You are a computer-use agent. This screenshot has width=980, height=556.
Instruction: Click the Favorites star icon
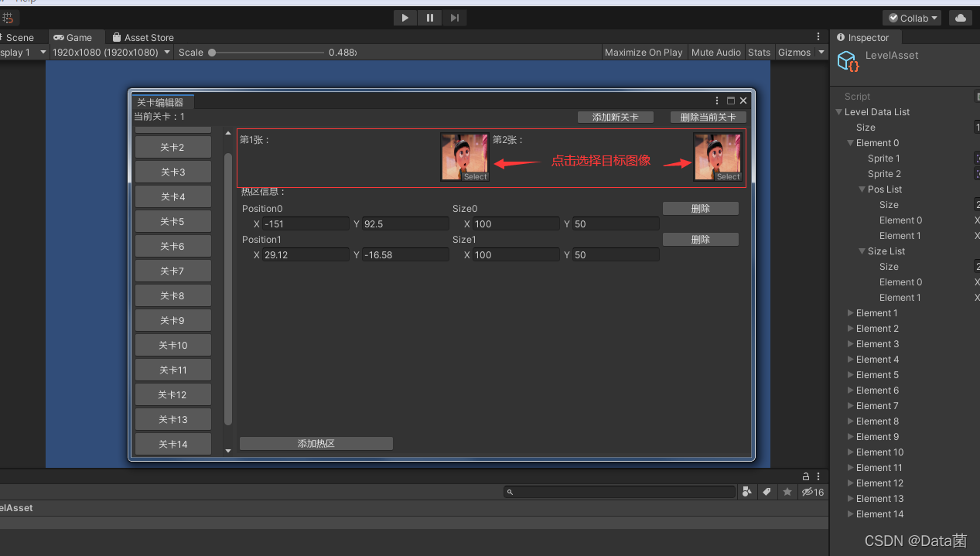pos(787,492)
